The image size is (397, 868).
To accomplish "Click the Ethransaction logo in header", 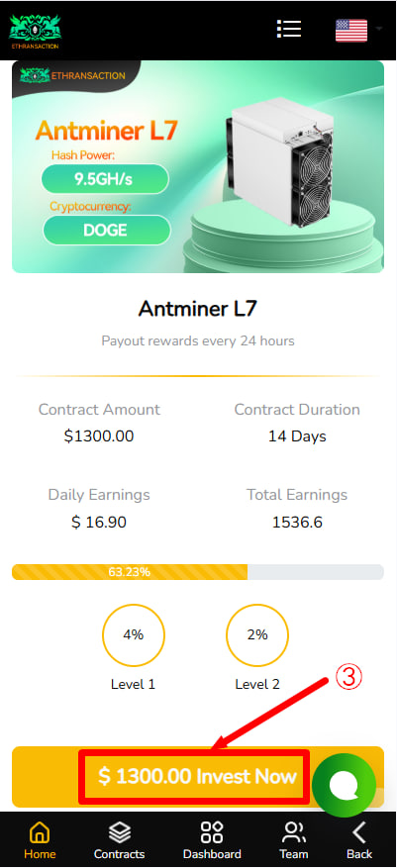I will 35,31.
